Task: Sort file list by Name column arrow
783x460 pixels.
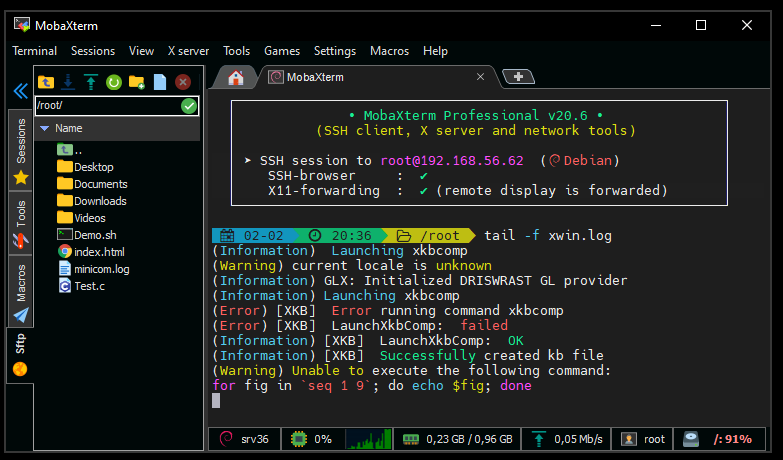Action: coord(44,128)
